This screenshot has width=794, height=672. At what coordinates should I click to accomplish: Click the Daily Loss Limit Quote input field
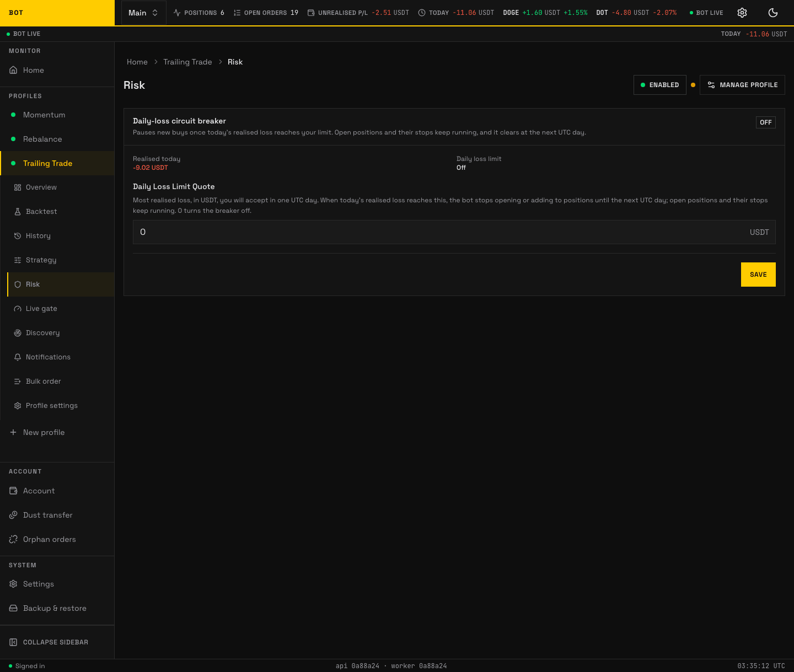tap(454, 232)
